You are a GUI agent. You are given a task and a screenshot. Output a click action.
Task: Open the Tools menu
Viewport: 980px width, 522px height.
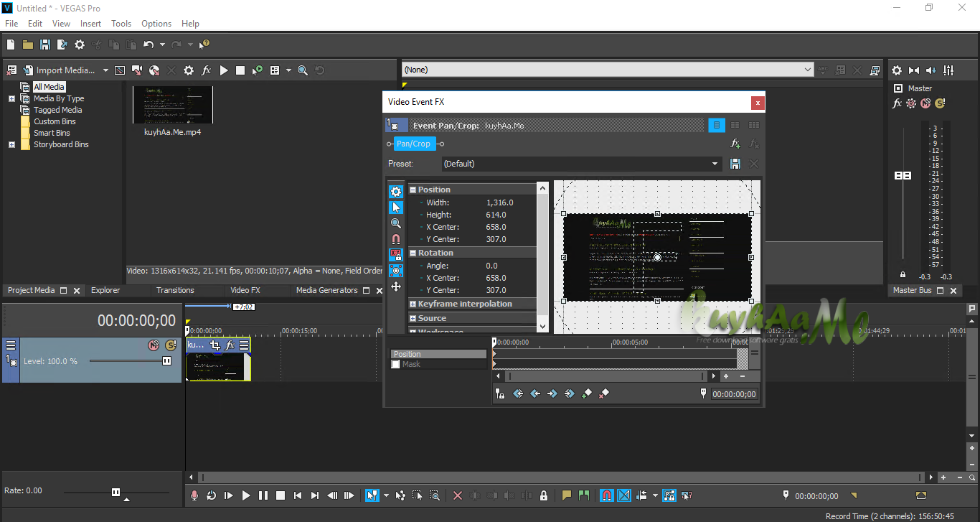[121, 24]
